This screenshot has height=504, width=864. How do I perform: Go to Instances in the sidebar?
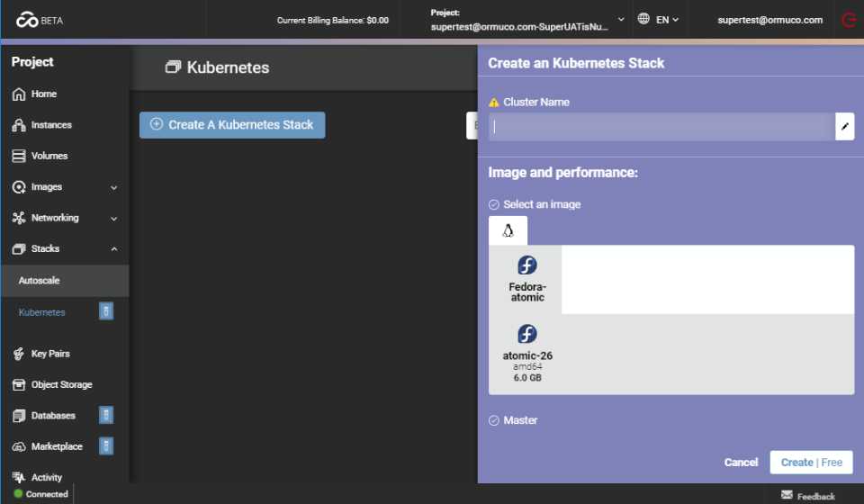coord(50,125)
